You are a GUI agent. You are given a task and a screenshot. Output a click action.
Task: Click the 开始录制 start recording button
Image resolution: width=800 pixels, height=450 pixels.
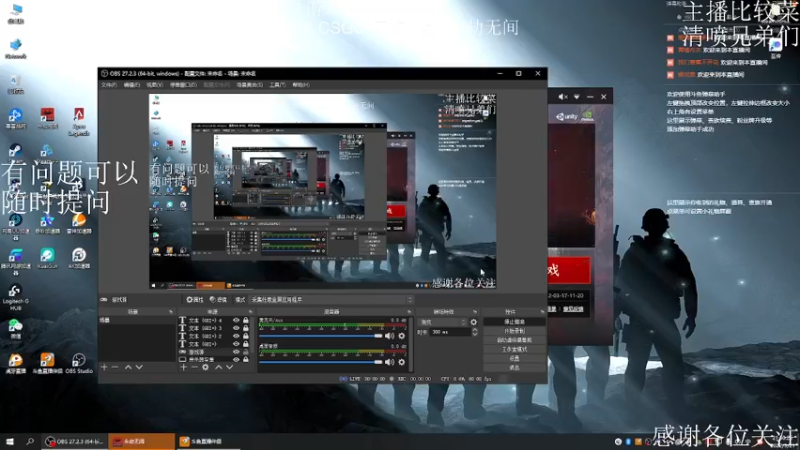(514, 331)
